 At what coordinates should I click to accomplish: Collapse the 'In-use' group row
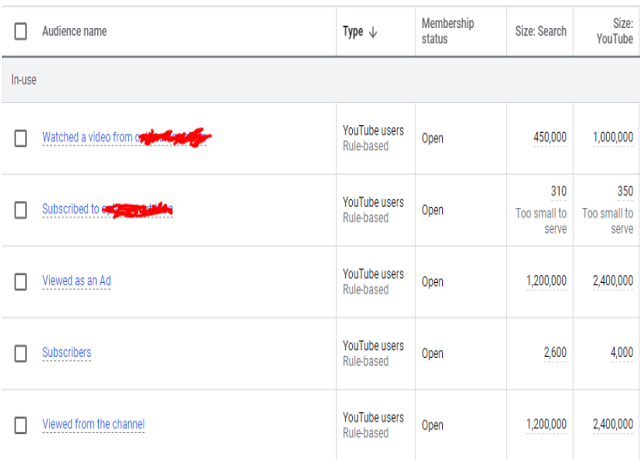[24, 80]
